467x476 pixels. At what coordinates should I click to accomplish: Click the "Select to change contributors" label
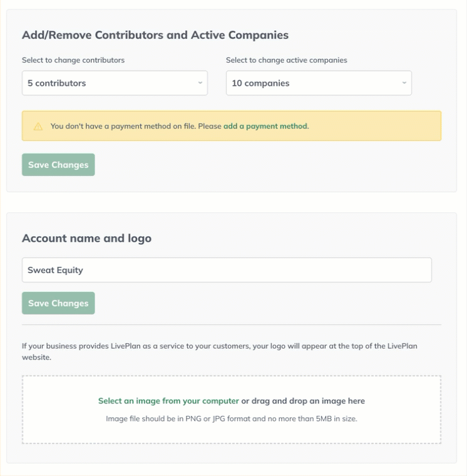click(x=73, y=60)
